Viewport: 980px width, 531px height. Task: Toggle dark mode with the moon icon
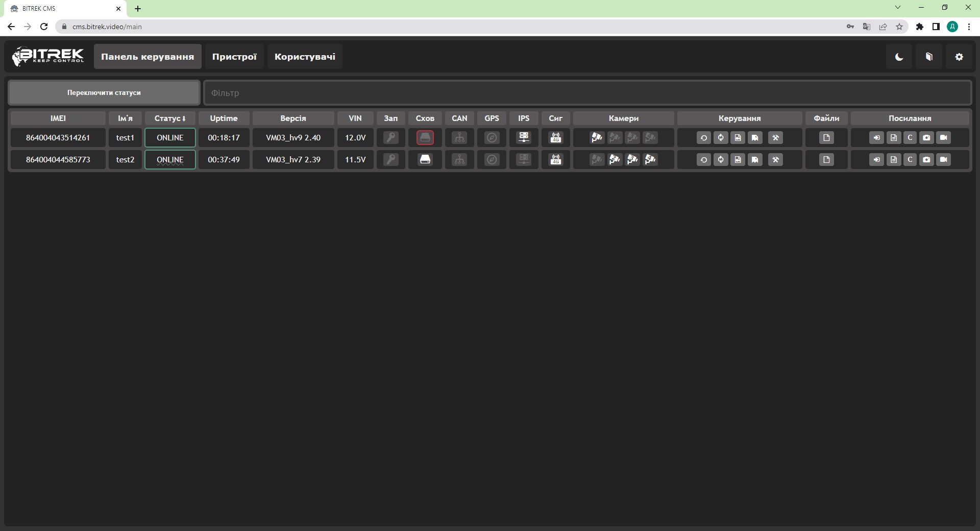[899, 57]
